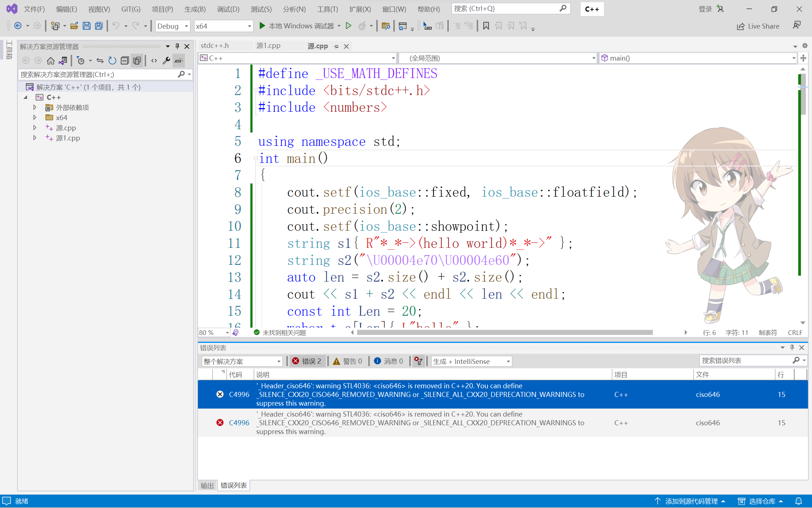Start without debugging (hollow green play)

click(348, 26)
